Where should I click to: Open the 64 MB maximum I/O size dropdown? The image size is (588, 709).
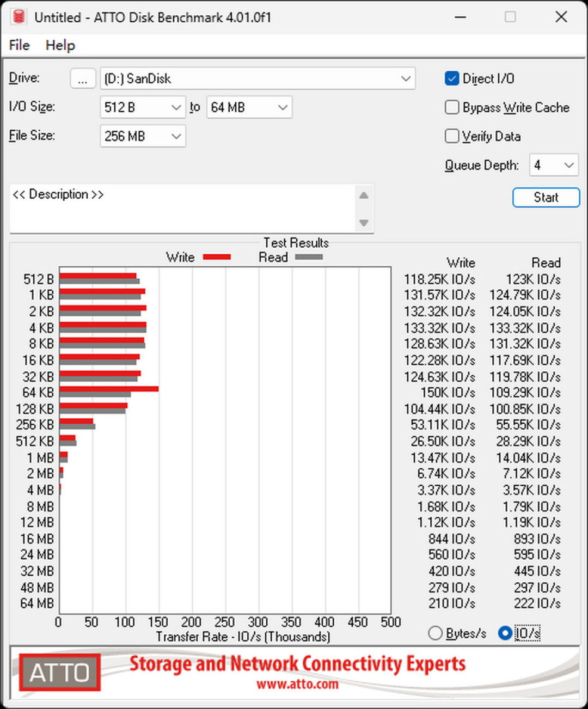coord(249,107)
